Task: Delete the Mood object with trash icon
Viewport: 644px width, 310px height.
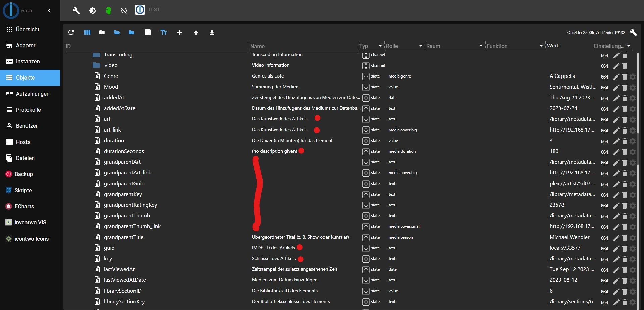Action: click(x=625, y=88)
